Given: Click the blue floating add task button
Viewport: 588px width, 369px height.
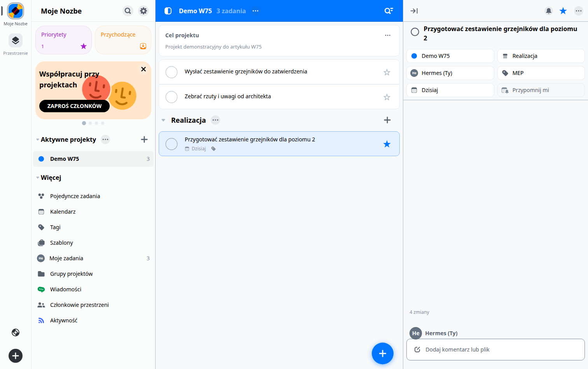Looking at the screenshot, I should pyautogui.click(x=383, y=353).
